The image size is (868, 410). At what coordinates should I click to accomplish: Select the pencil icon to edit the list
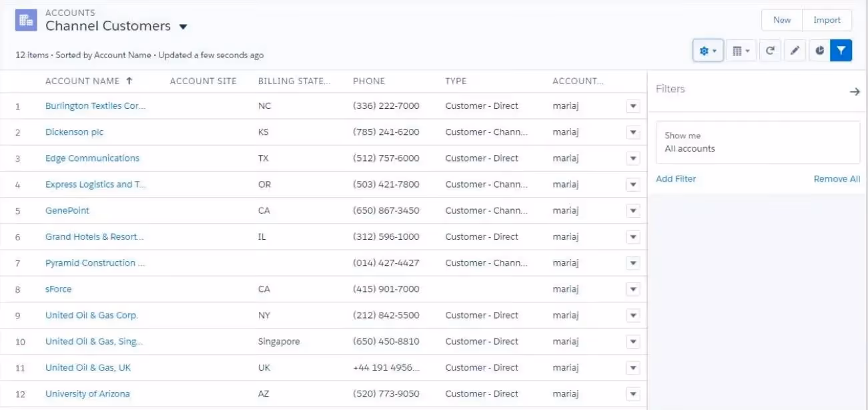(x=795, y=49)
